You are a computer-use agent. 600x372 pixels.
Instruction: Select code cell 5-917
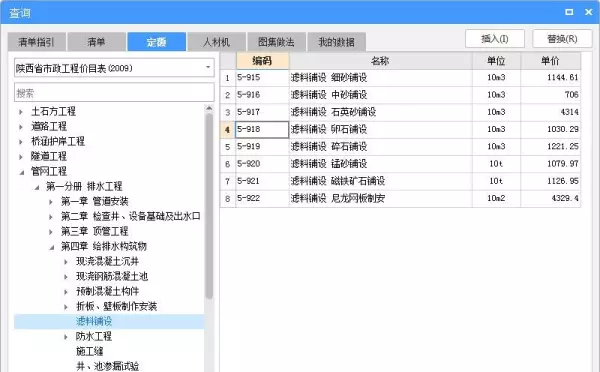point(262,112)
